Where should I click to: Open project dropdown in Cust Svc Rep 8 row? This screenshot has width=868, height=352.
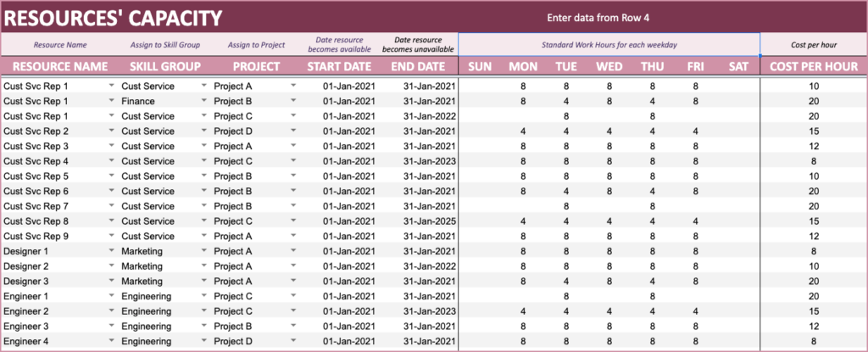click(293, 221)
